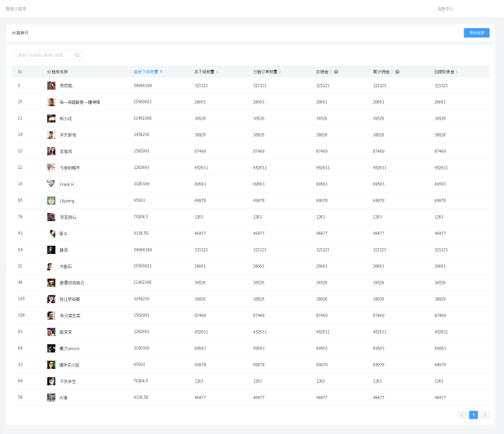Focus the distributor search input field
Viewport: 504px width, 434px height.
coord(44,55)
